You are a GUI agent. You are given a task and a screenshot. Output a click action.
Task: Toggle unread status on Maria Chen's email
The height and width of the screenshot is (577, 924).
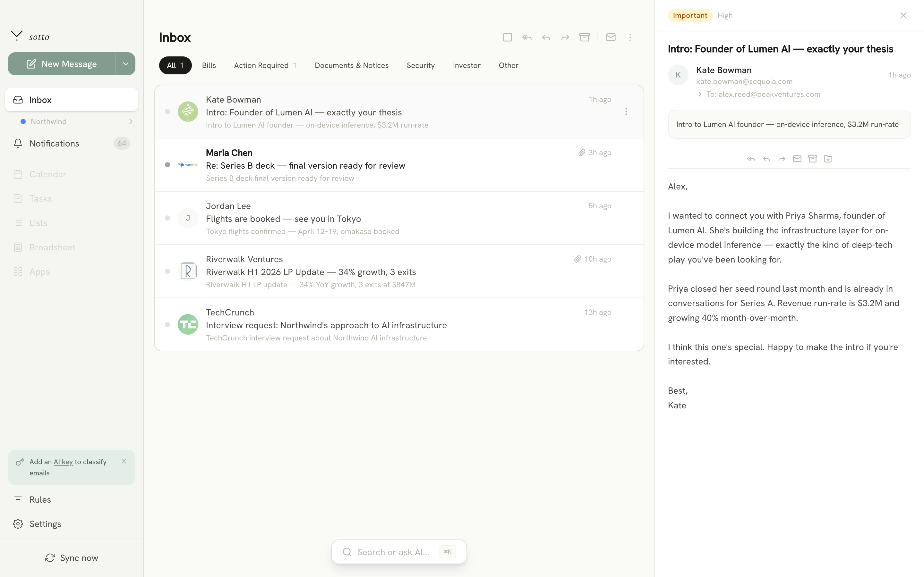click(167, 165)
